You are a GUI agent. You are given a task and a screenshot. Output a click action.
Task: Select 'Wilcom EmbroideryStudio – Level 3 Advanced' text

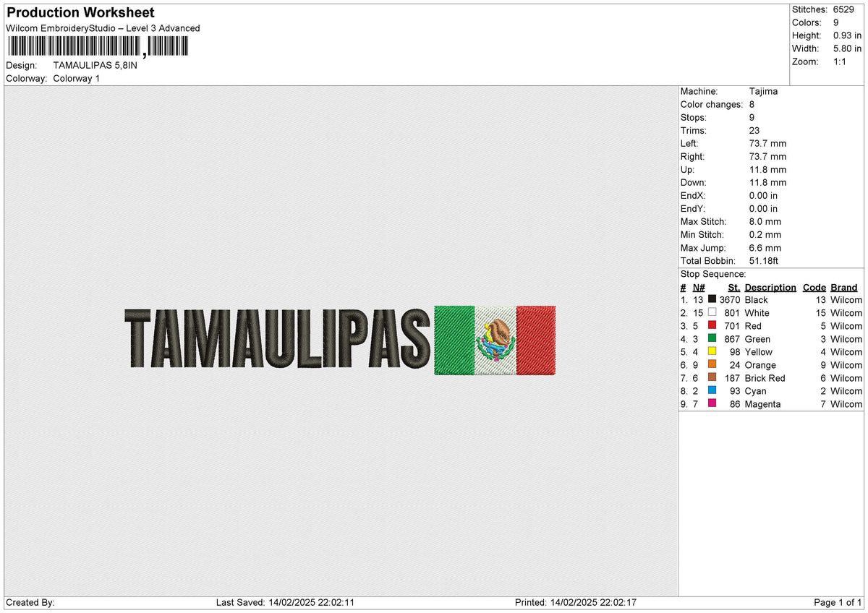point(103,28)
